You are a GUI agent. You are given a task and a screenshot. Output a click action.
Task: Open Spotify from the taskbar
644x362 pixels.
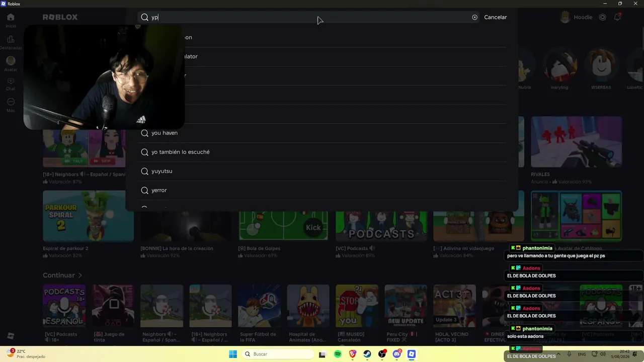click(x=338, y=354)
